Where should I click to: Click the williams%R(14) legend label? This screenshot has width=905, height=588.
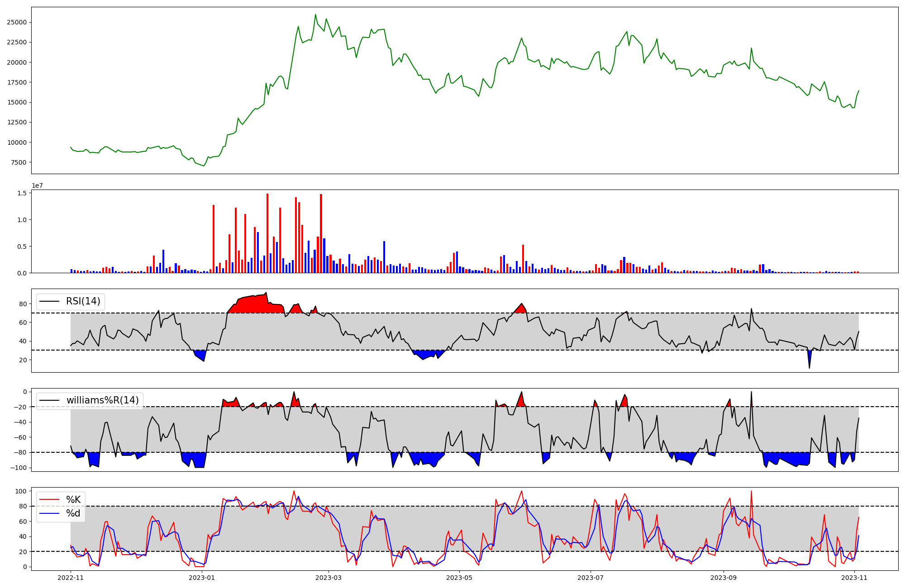coord(102,400)
